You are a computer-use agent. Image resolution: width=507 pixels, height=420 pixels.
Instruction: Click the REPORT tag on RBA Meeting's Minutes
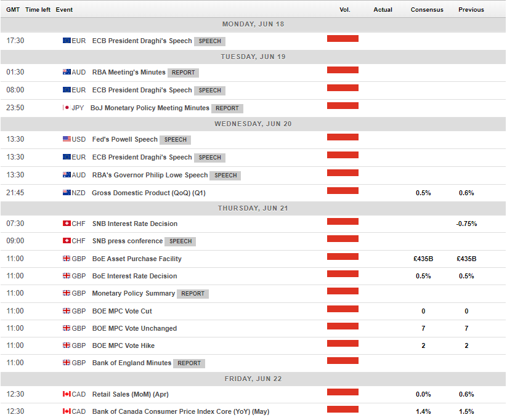pyautogui.click(x=183, y=73)
